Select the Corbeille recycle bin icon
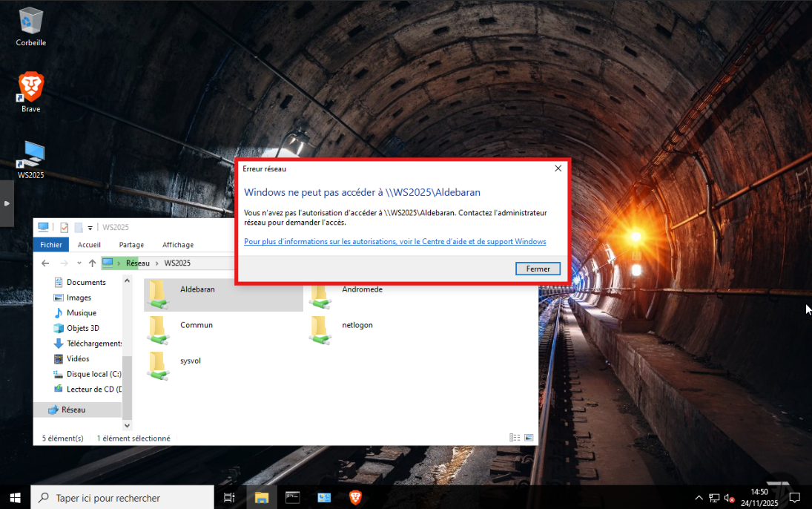Viewport: 812px width, 509px height. [30, 22]
